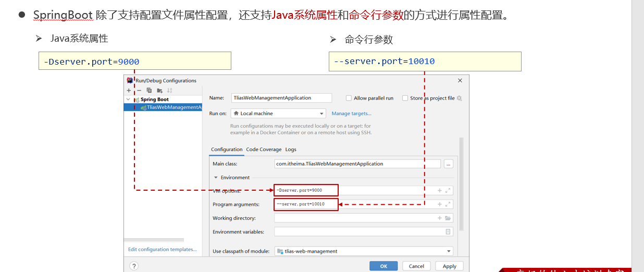The image size is (644, 272).
Task: Click the Add New Configuration plus icon
Action: (x=129, y=90)
